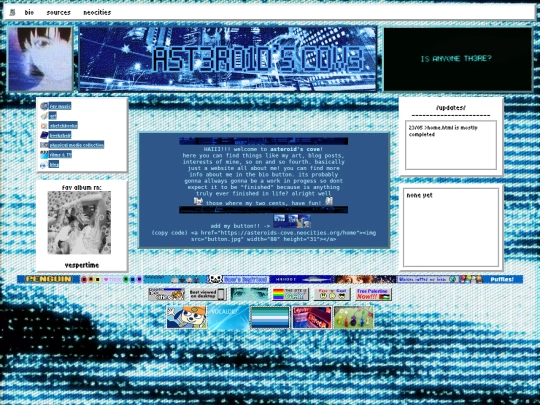This screenshot has width=540, height=405.
Task: Click the globe icon beside blog
Action: tap(44, 165)
